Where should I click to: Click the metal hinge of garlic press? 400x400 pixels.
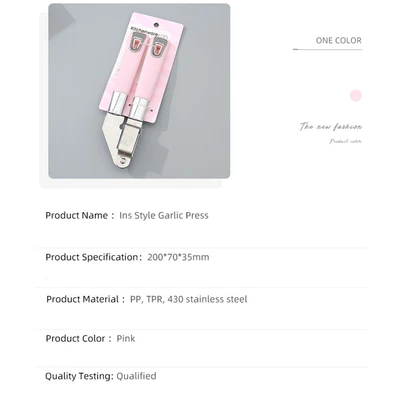(x=124, y=162)
